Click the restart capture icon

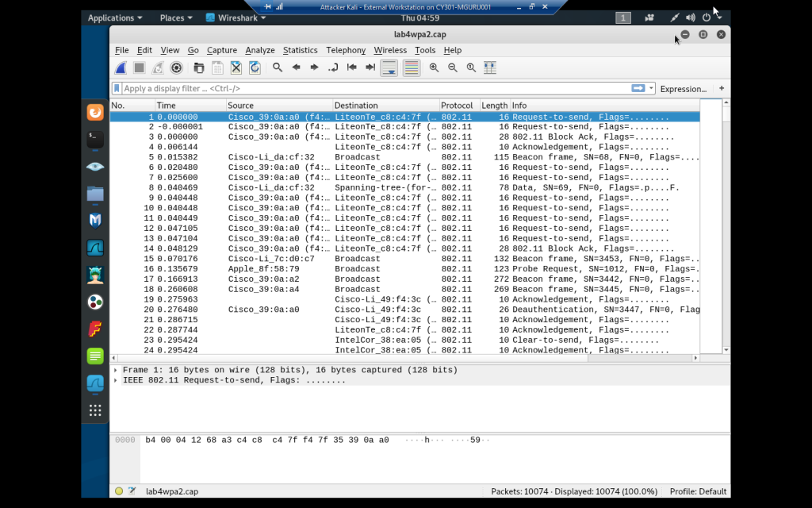point(158,68)
